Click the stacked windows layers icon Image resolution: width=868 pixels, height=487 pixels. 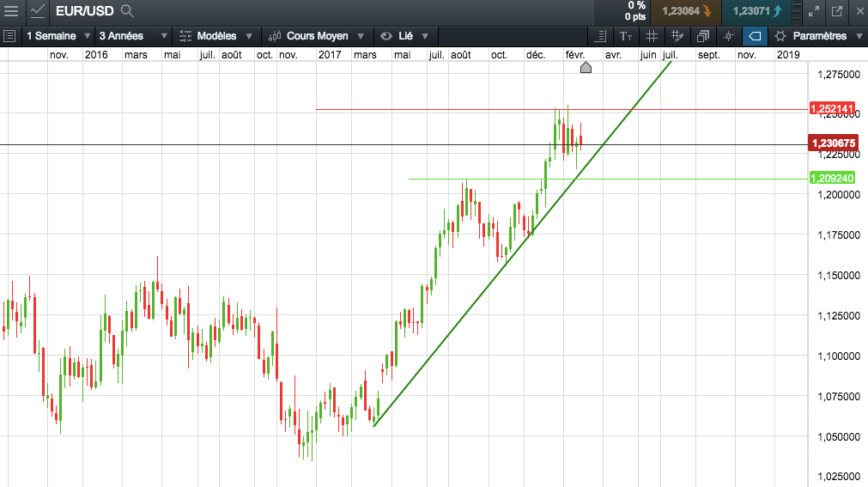703,36
